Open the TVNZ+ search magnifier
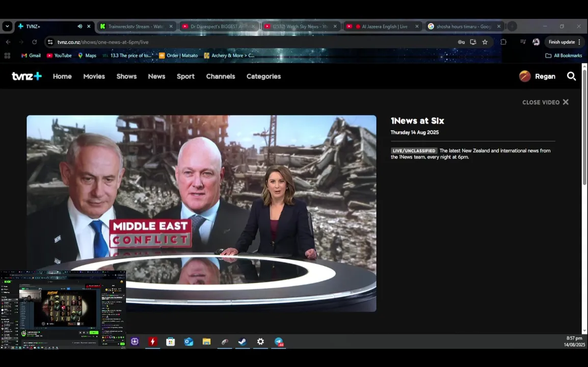The width and height of the screenshot is (588, 367). (571, 76)
